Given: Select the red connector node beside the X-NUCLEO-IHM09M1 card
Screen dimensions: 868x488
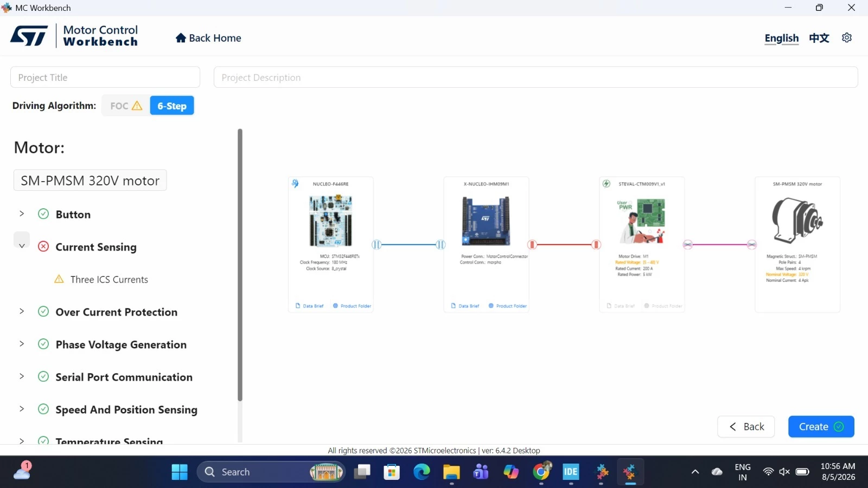Looking at the screenshot, I should click(x=532, y=245).
